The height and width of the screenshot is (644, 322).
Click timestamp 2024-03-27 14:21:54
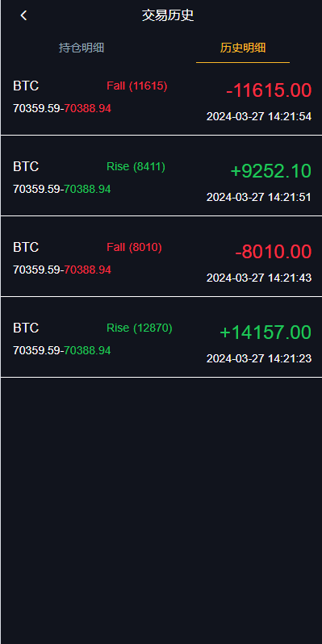259,117
